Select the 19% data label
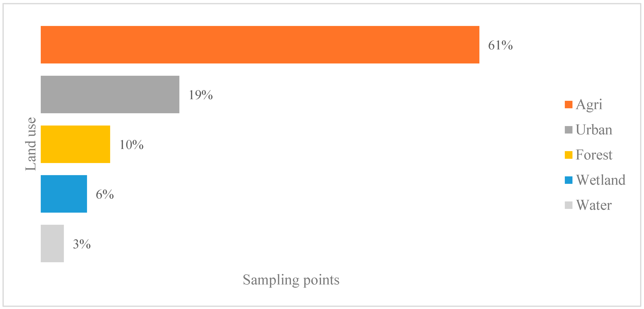Screen dimensions: 644x309 coord(201,95)
